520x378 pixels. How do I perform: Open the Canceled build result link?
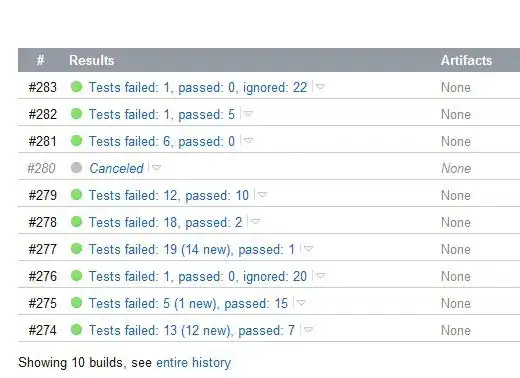coord(116,168)
